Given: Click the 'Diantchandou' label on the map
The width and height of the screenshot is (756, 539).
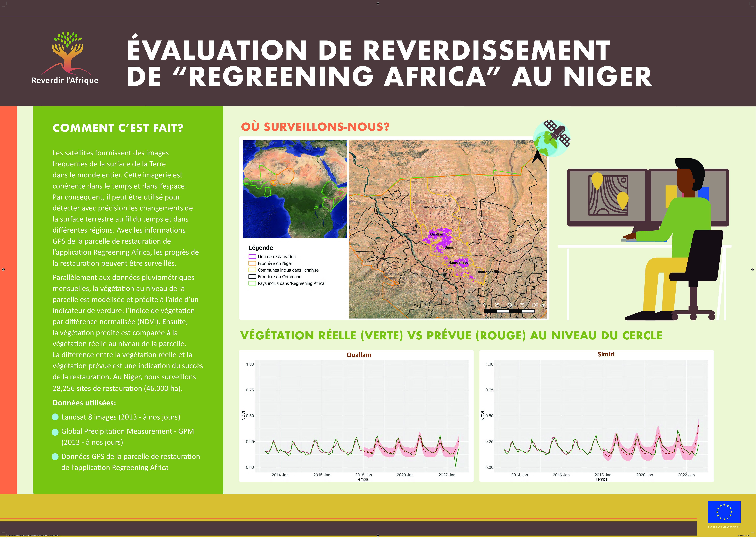Looking at the screenshot, I should [x=488, y=272].
